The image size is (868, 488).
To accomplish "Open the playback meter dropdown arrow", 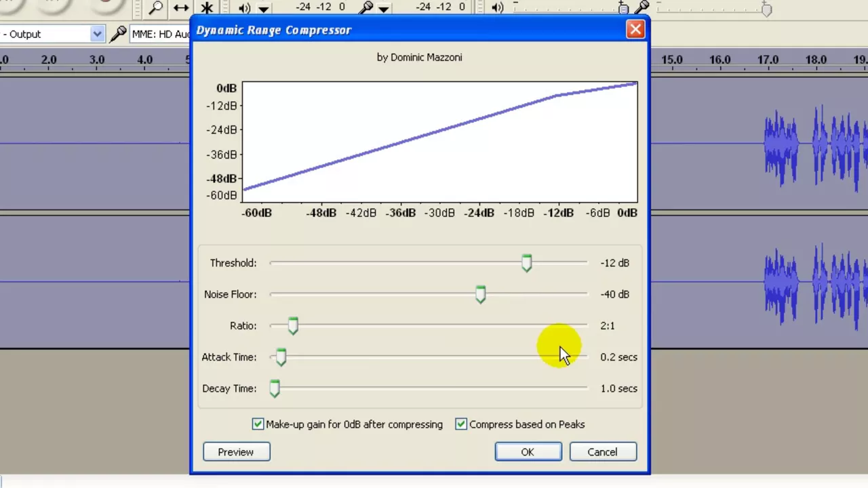I will [x=263, y=8].
